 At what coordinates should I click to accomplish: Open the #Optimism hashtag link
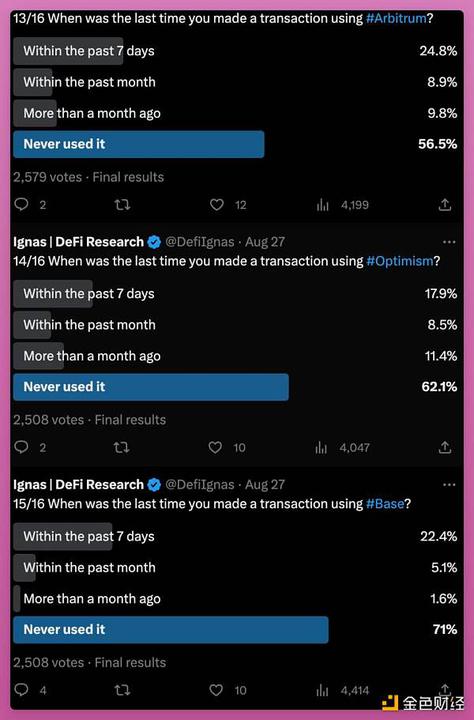(400, 261)
